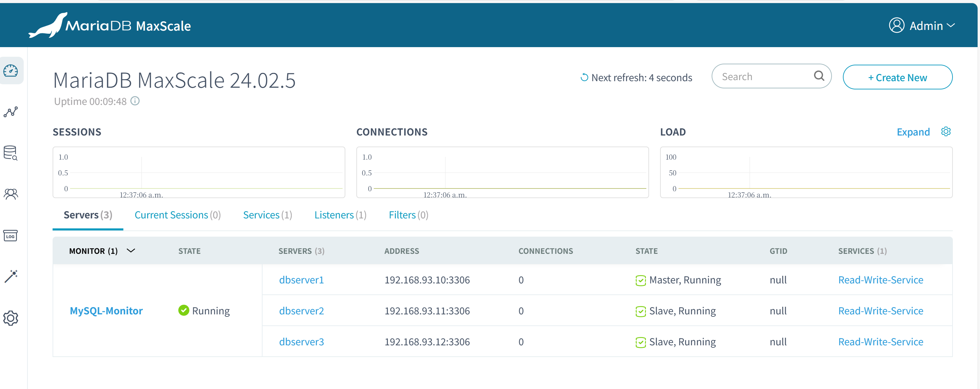Collapse the Monitor column chevron

click(x=131, y=250)
